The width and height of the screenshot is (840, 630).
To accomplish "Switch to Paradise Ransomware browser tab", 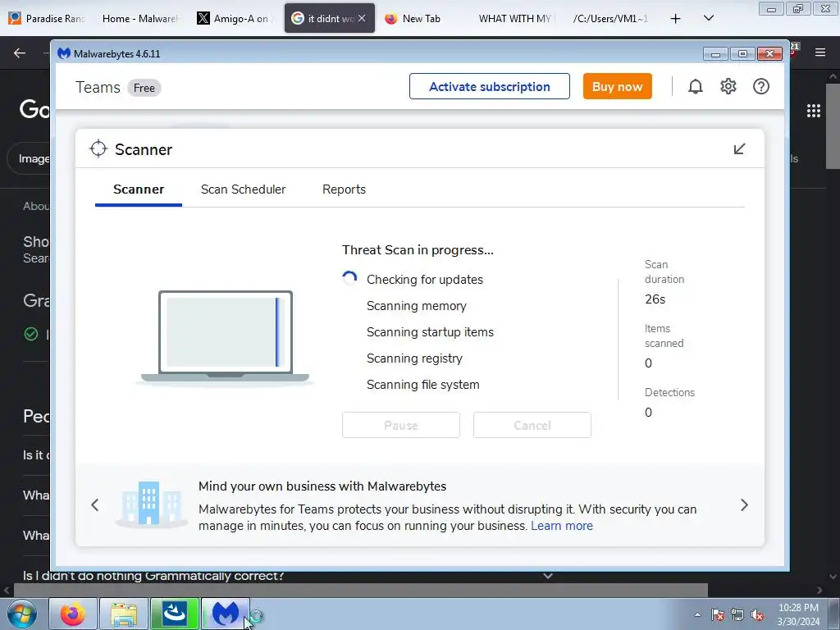I will pyautogui.click(x=48, y=18).
